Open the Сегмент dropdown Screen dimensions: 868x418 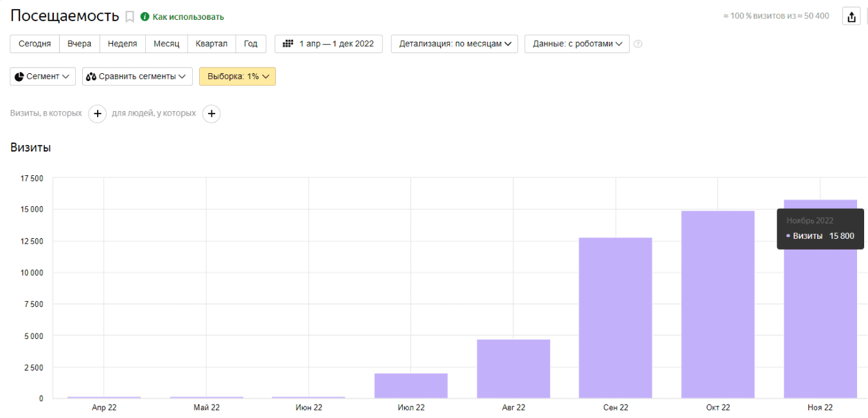pos(43,76)
